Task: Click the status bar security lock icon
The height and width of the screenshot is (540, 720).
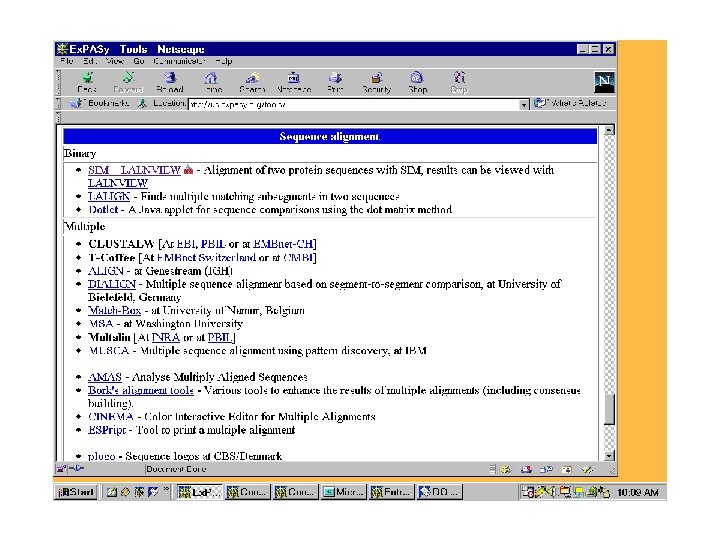Action: [61, 469]
